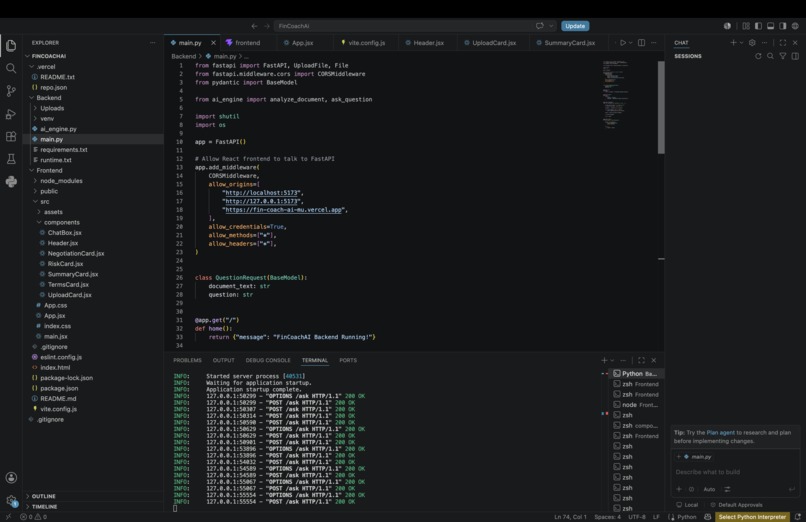Go back with the navigation arrow
This screenshot has height=522, width=806.
pos(254,26)
